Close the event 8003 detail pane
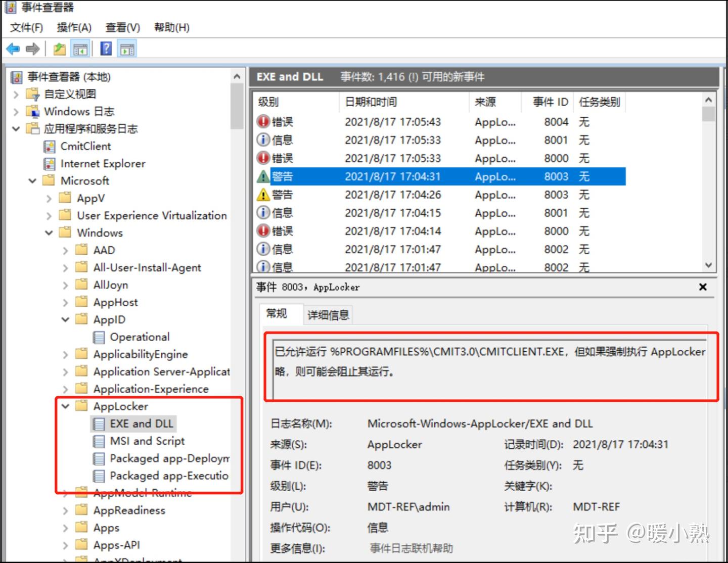 (x=702, y=287)
